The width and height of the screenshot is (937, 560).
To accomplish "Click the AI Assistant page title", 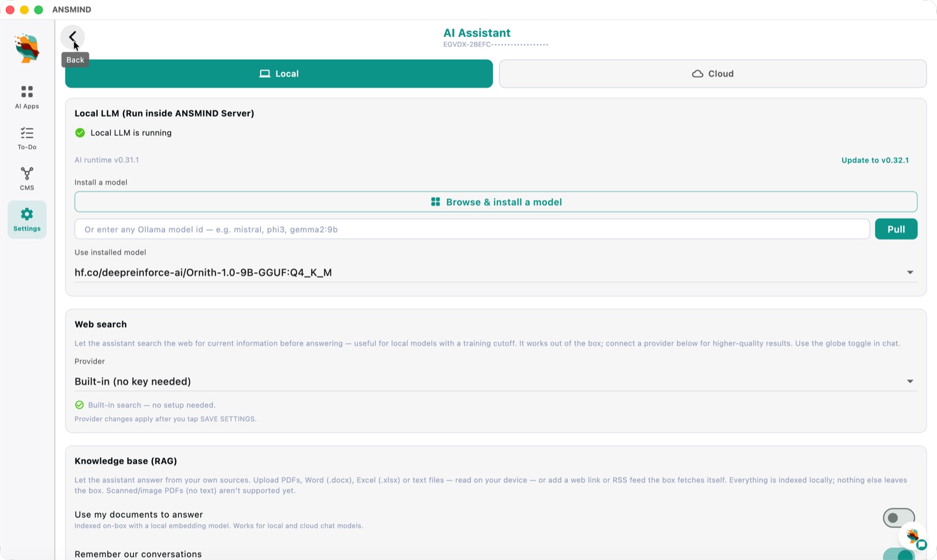I will point(477,33).
